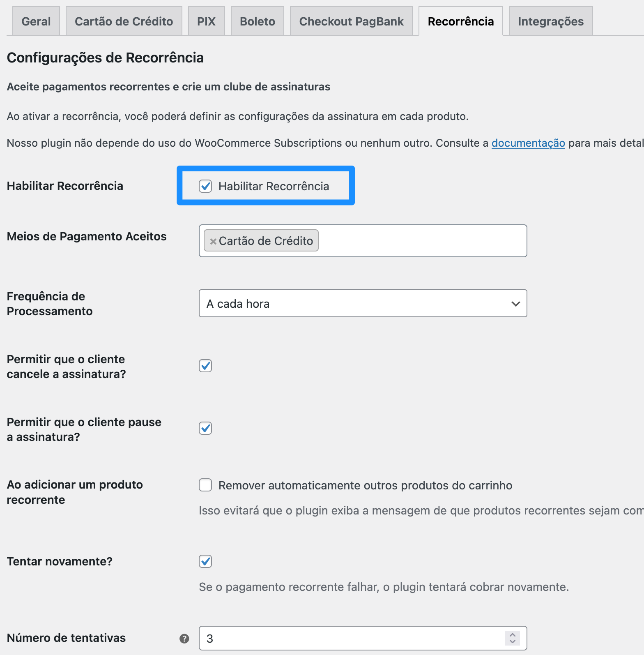Click the help icon beside Número de tentativas

coord(184,639)
